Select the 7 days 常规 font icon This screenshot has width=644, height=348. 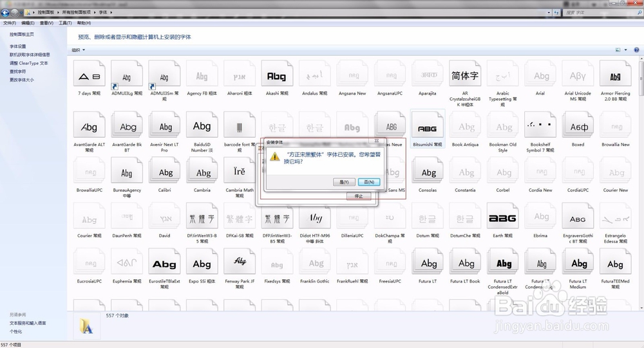(x=89, y=75)
